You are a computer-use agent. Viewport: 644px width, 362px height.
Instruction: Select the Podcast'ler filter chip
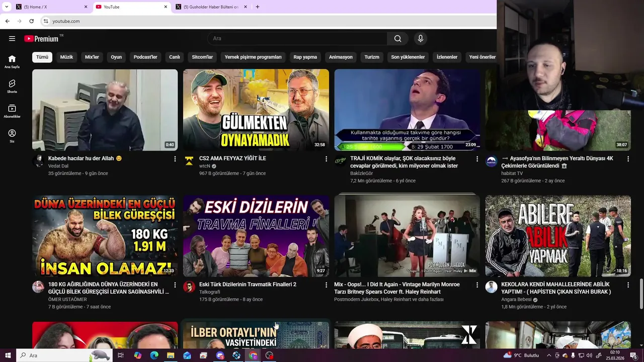[145, 57]
